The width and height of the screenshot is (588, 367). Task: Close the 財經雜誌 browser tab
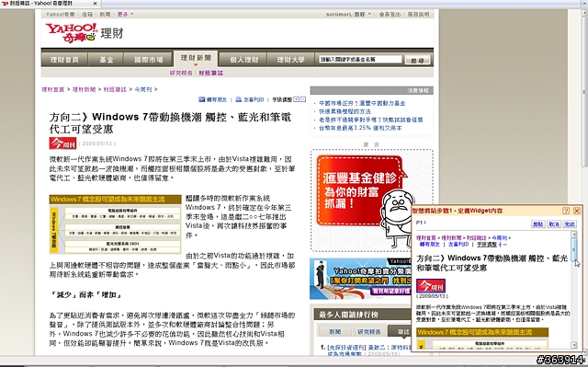tap(95, 4)
